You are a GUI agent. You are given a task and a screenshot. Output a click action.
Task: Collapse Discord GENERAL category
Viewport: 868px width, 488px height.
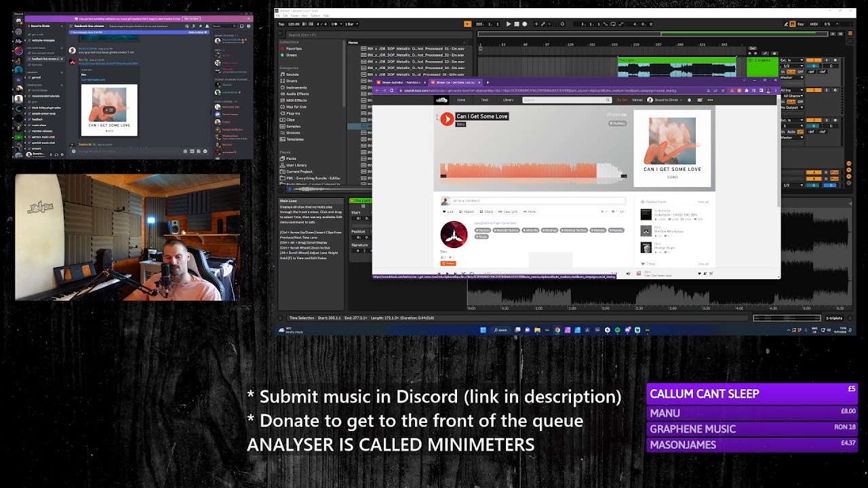click(33, 73)
